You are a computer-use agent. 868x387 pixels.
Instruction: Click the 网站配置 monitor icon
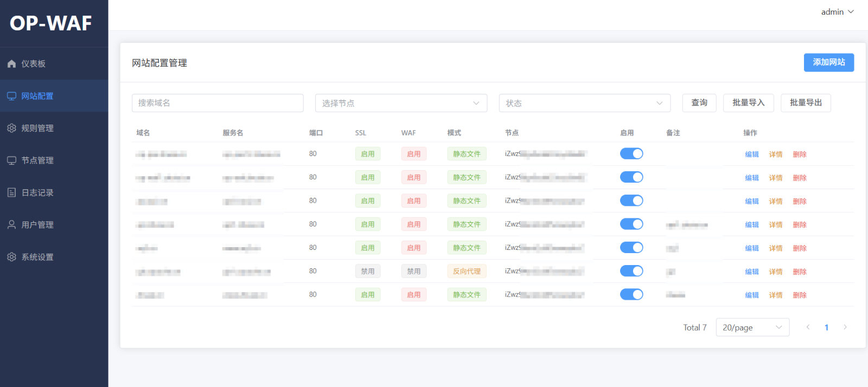(11, 96)
